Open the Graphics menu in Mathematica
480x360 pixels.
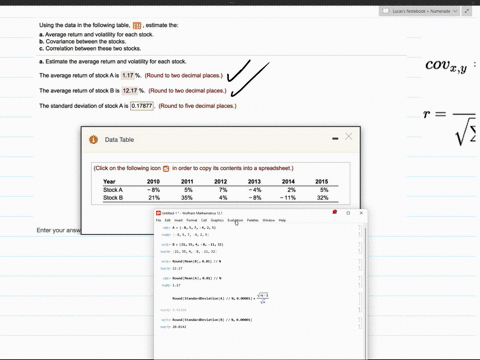click(x=217, y=220)
